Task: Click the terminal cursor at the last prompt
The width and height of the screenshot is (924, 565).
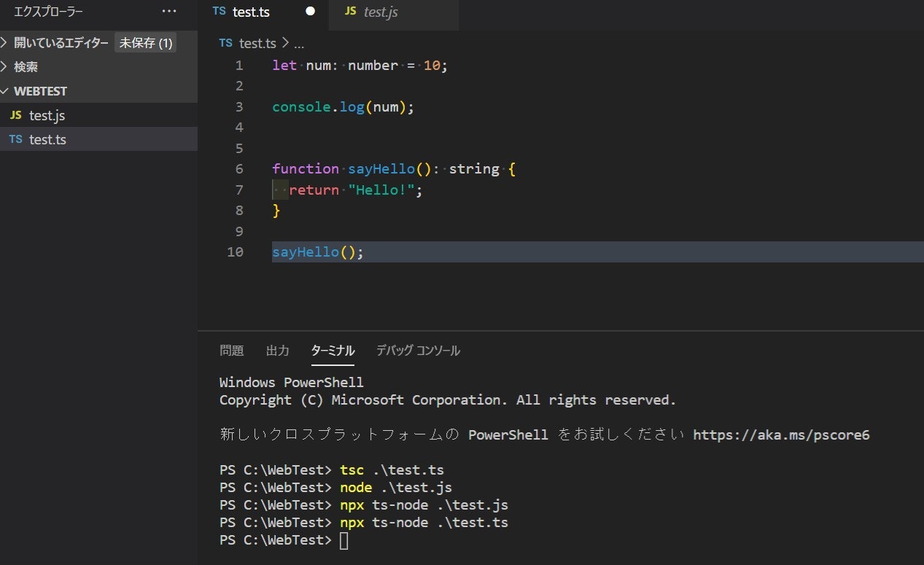Action: [x=344, y=541]
